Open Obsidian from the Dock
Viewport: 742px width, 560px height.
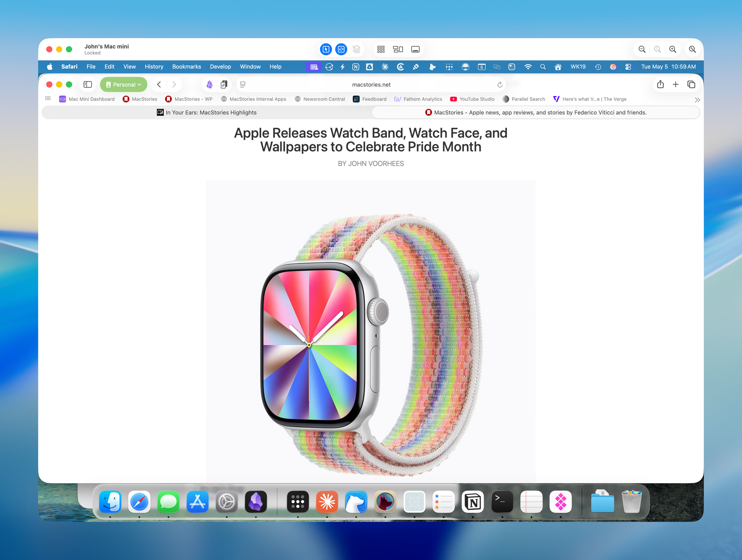click(x=256, y=502)
